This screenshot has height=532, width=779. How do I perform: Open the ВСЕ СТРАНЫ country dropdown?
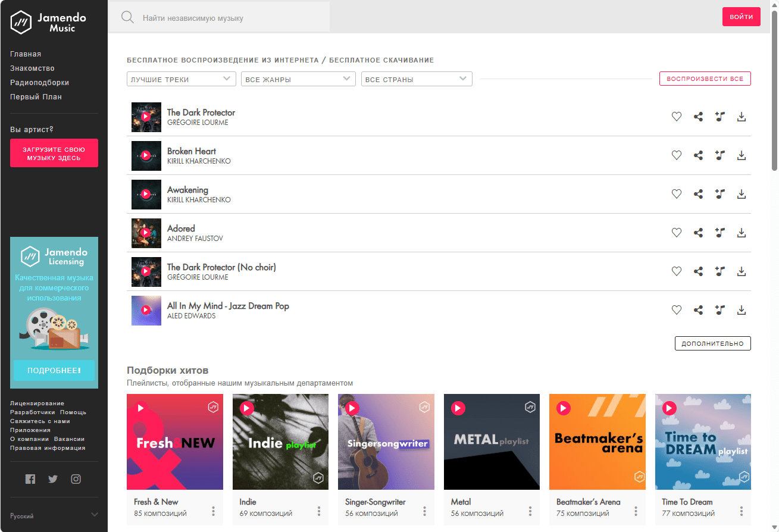coord(417,79)
